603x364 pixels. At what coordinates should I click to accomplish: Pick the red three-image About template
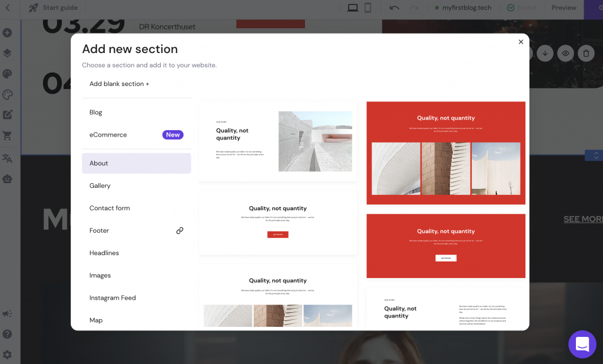pyautogui.click(x=446, y=153)
